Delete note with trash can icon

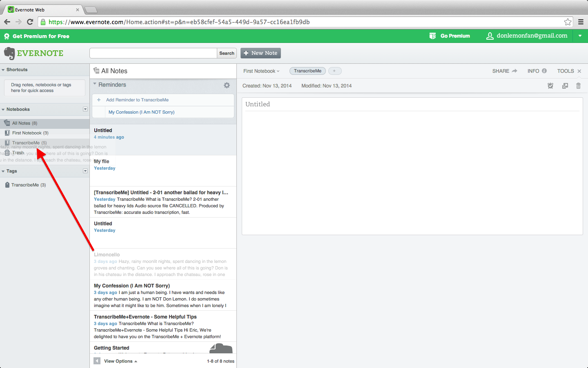[578, 86]
